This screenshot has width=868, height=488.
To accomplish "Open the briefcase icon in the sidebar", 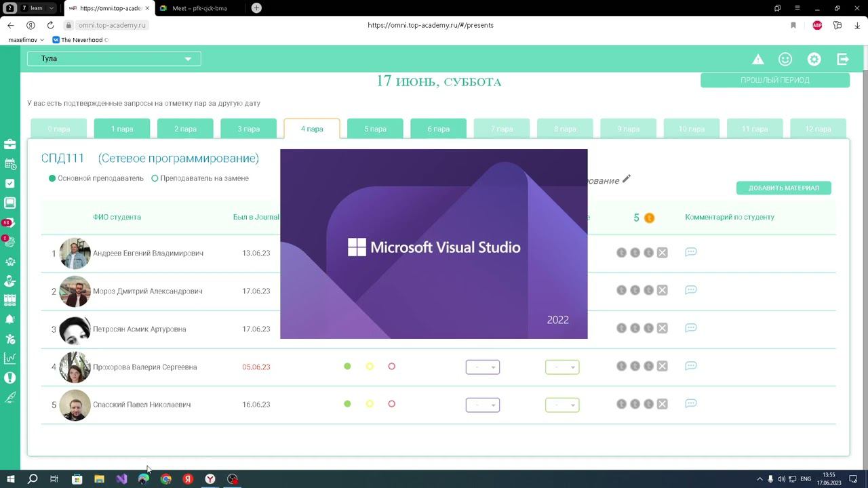I will tap(10, 144).
